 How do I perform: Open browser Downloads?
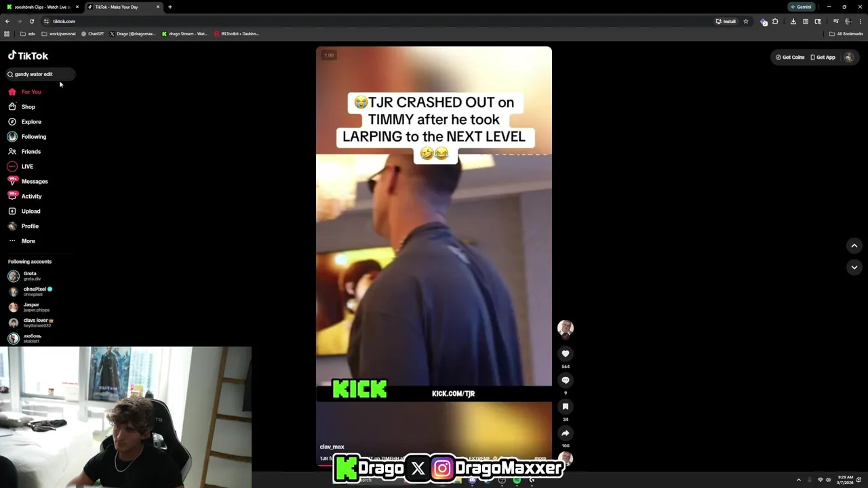pos(793,21)
